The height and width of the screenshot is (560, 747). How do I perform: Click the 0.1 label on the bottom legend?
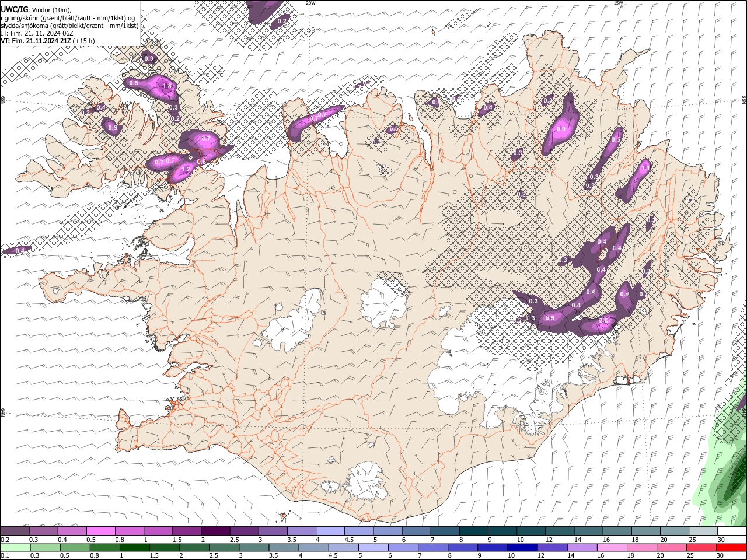[5, 555]
